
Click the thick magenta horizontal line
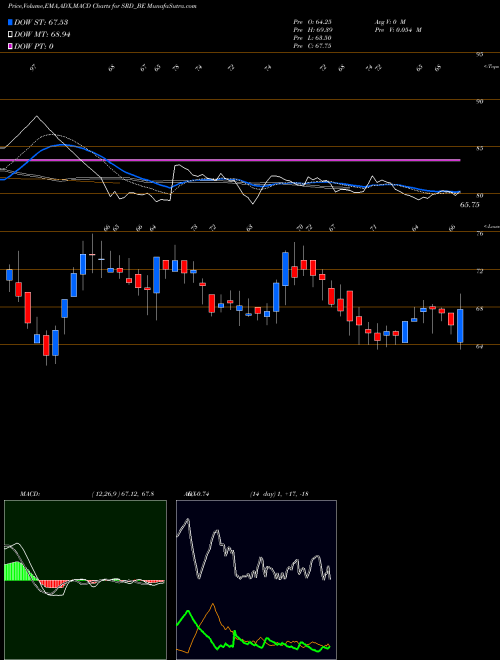coord(230,160)
